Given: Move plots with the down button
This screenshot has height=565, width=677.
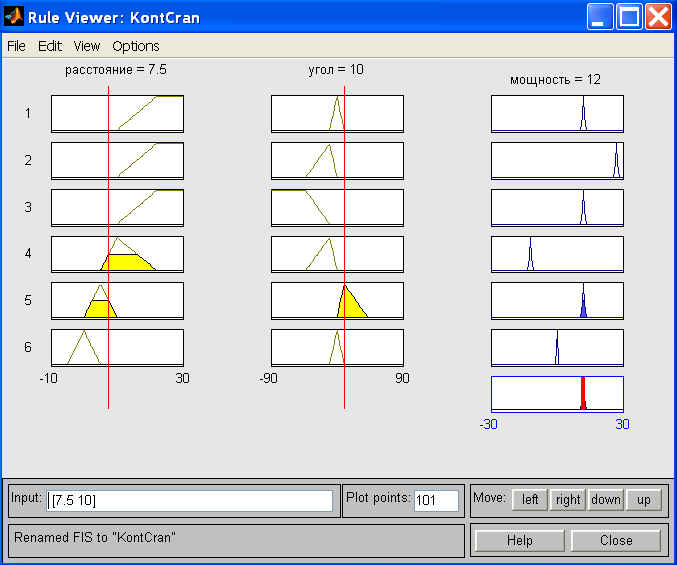Looking at the screenshot, I should pyautogui.click(x=606, y=499).
